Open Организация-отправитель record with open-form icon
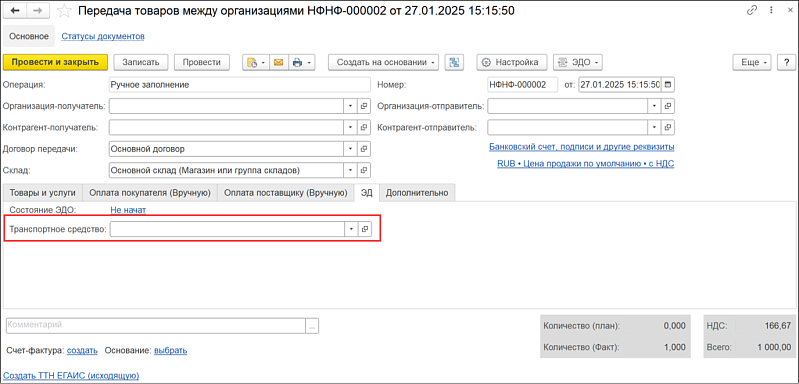 tap(668, 106)
